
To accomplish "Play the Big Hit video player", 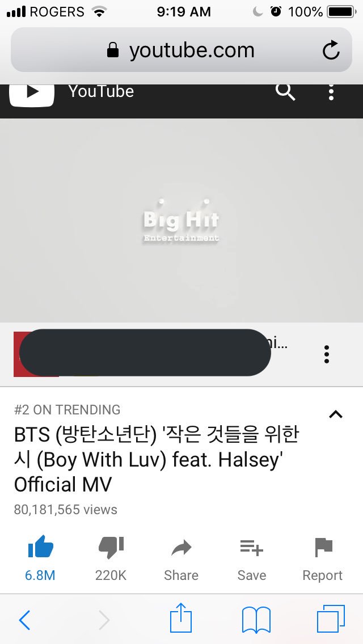I will click(x=181, y=221).
